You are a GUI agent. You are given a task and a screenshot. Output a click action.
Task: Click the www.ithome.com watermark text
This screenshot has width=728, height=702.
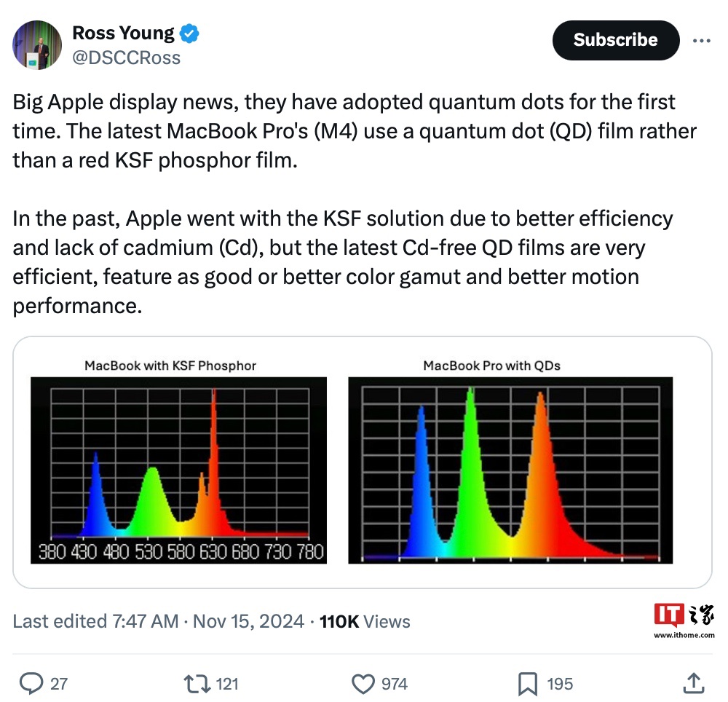click(x=684, y=635)
